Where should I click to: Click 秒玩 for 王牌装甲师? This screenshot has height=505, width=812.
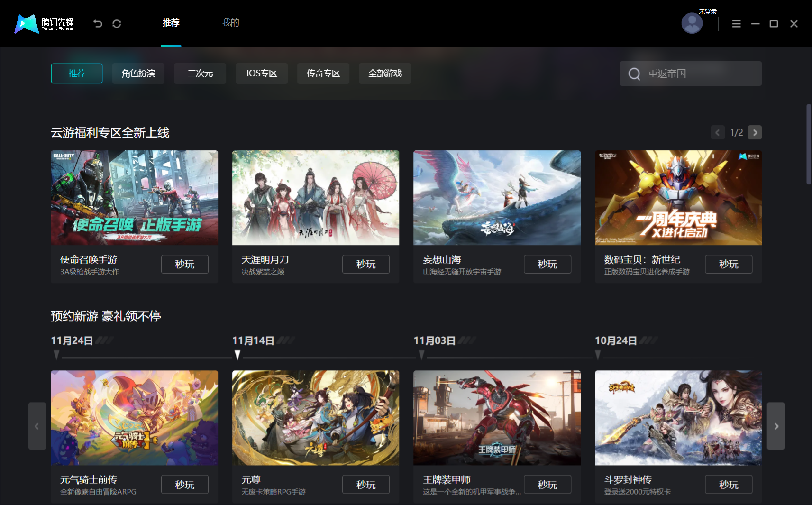(547, 485)
